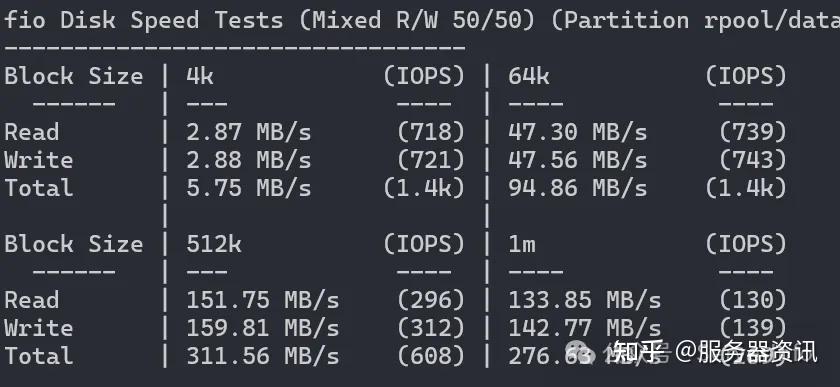Image resolution: width=840 pixels, height=387 pixels.
Task: Click the 2.88 MB/s write value
Action: (249, 160)
